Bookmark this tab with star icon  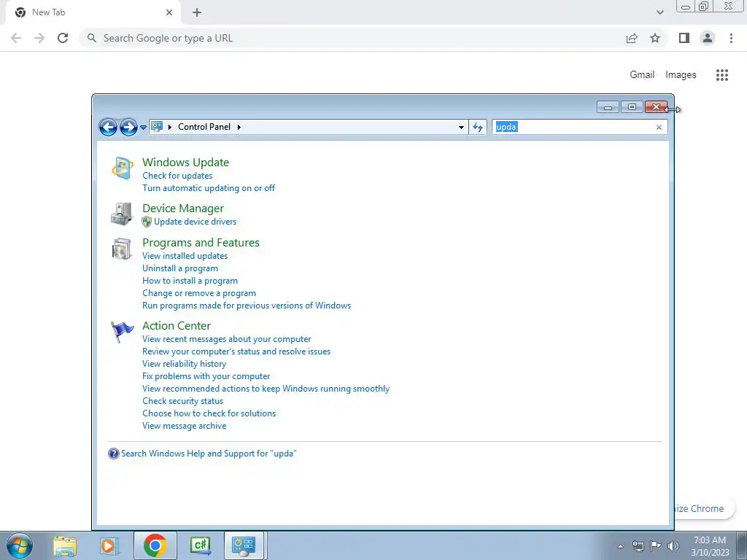click(655, 38)
